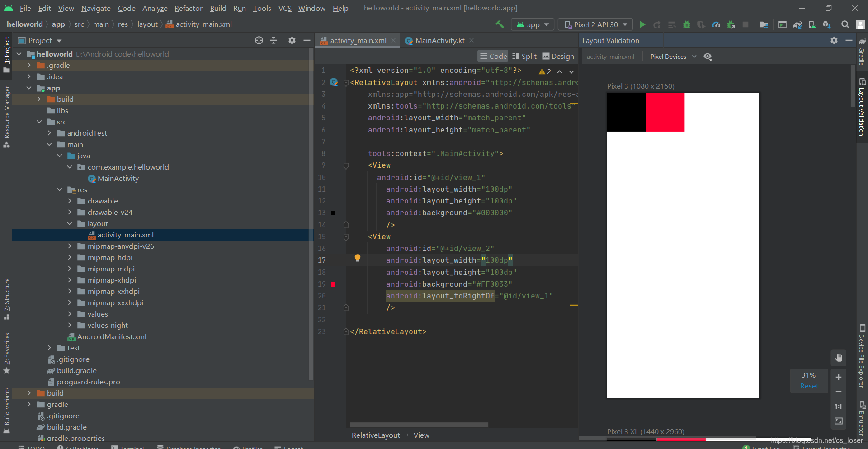The height and width of the screenshot is (449, 868).
Task: Toggle the view options eye in Layout Validation
Action: [x=708, y=57]
